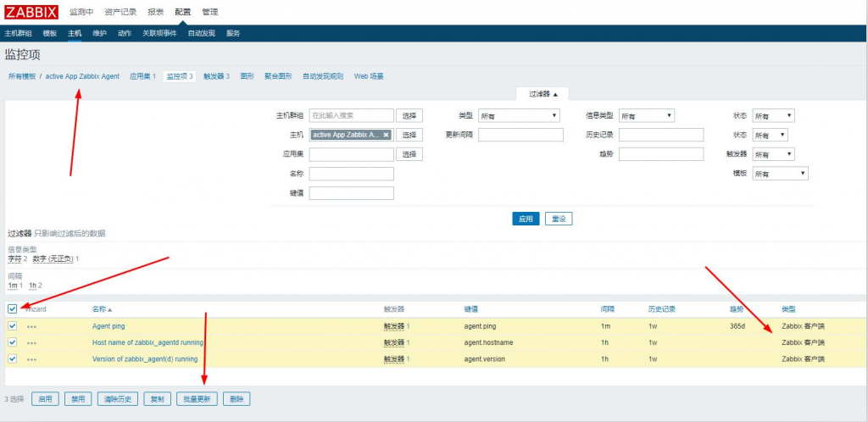Open the first 状态 dropdown

tap(774, 115)
